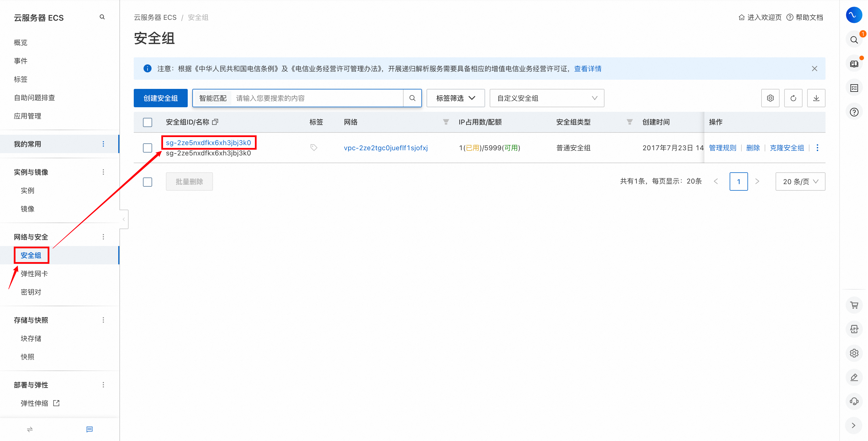Click 查看详情 in the notice banner
Image resolution: width=868 pixels, height=441 pixels.
click(588, 69)
